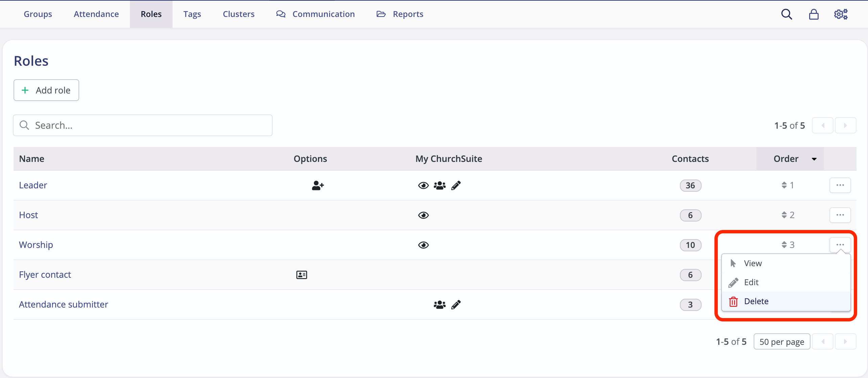Select the add-member icon for Leader role
Screen dimensions: 868x378
point(317,185)
